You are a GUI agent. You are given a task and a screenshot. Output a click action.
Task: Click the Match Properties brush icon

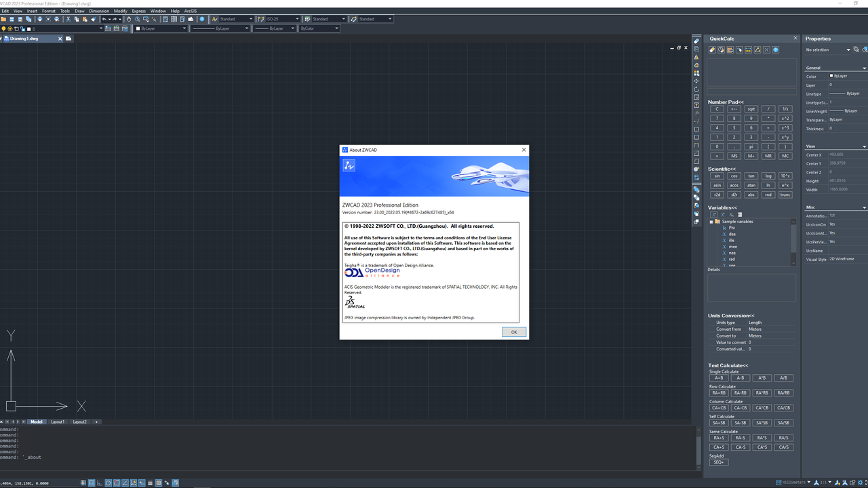pyautogui.click(x=93, y=19)
